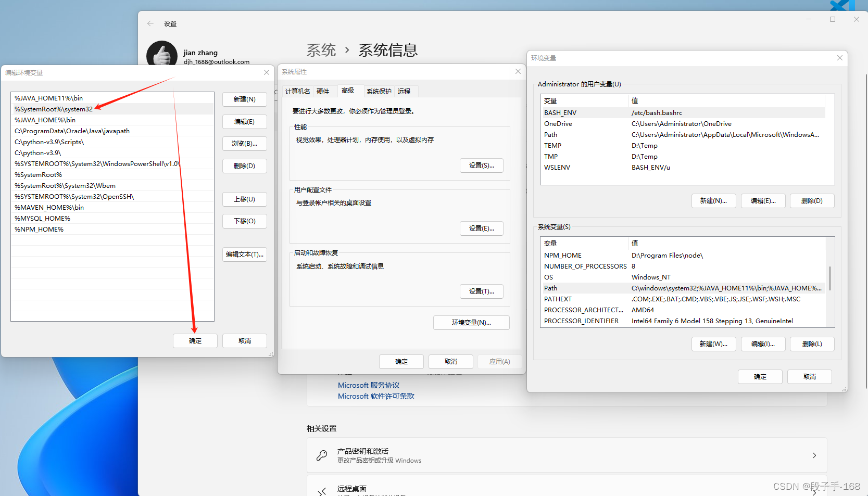The width and height of the screenshot is (868, 496).
Task: Close the 环境变量 dialog
Action: 840,58
